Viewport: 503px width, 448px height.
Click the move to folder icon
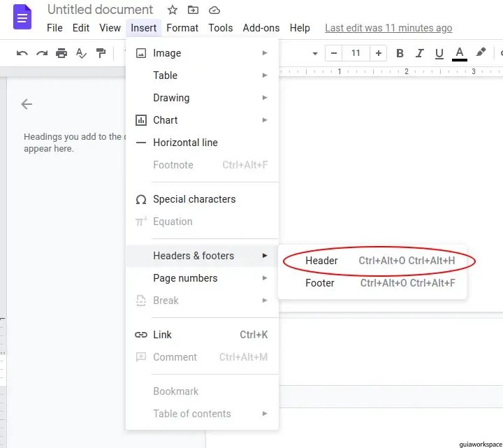pyautogui.click(x=193, y=10)
